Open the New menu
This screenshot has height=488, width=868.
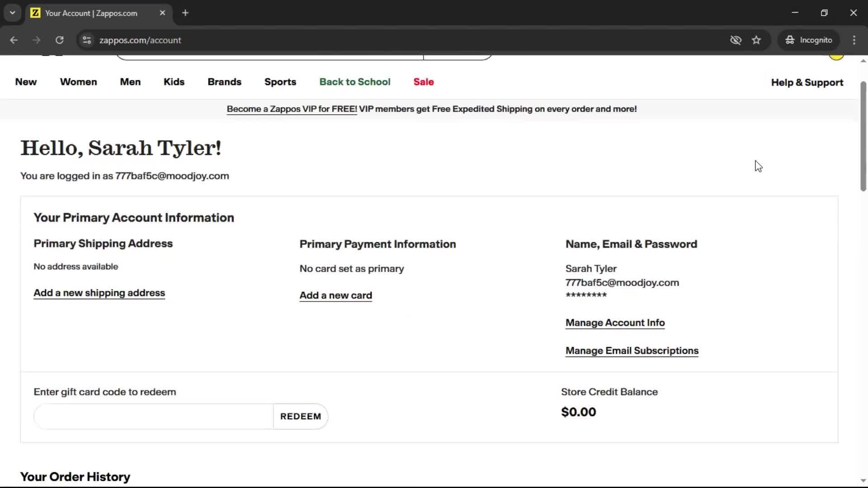tap(26, 82)
